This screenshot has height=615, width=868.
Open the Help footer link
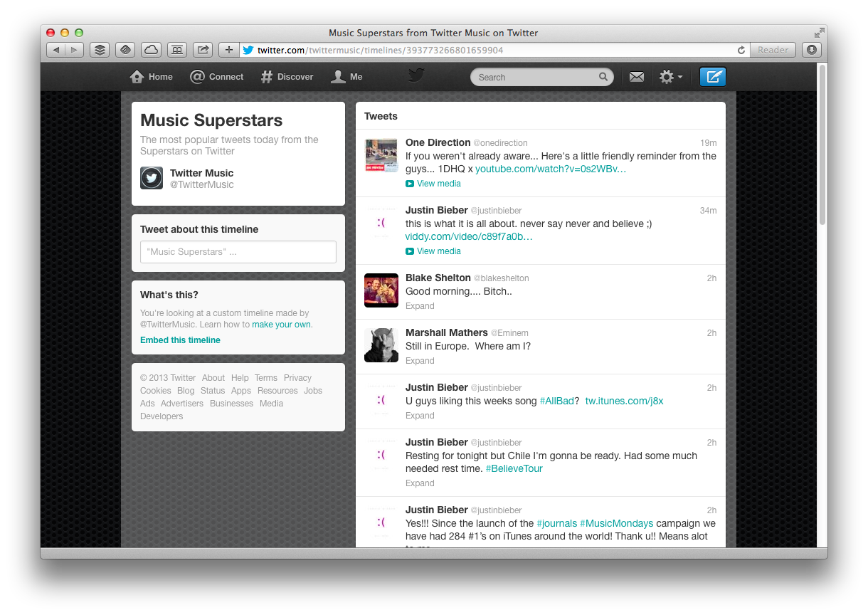(x=240, y=378)
